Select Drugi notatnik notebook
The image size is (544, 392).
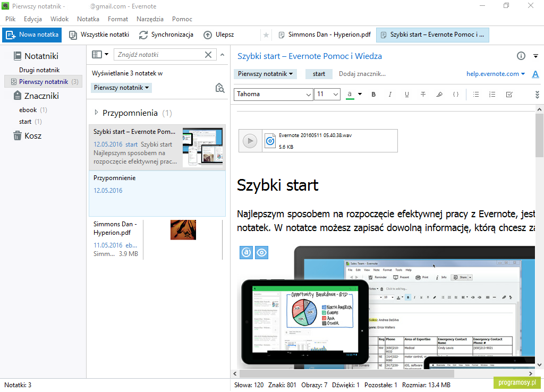[39, 70]
